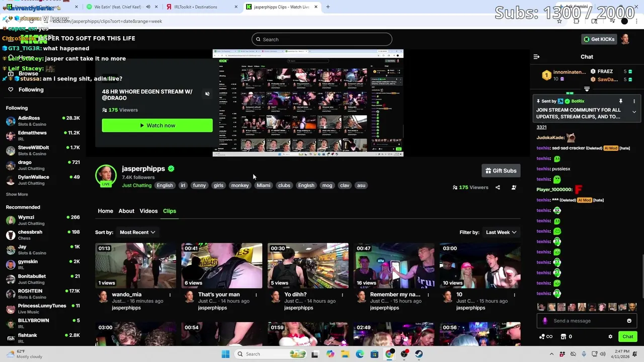Click the chat identity icon in message box
The width and height of the screenshot is (644, 362).
(x=545, y=321)
